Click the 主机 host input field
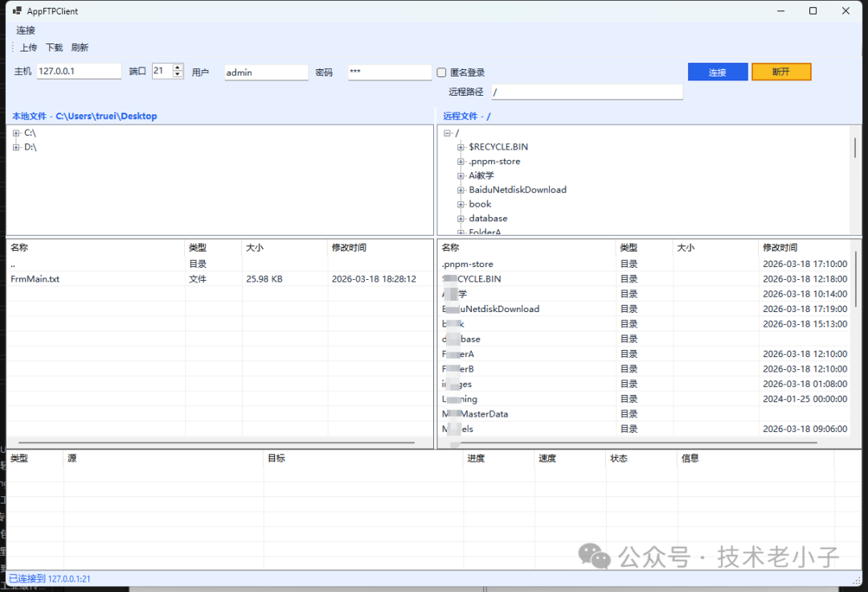Viewport: 868px width, 592px height. [x=79, y=72]
